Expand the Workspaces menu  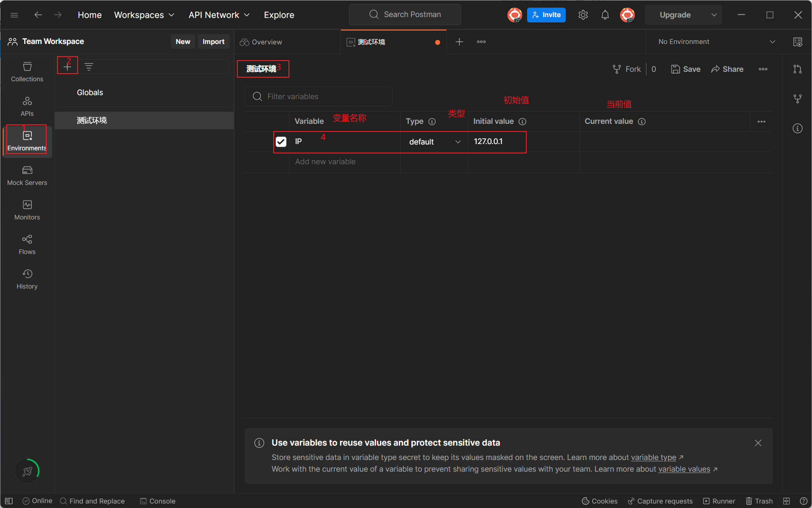pos(144,15)
